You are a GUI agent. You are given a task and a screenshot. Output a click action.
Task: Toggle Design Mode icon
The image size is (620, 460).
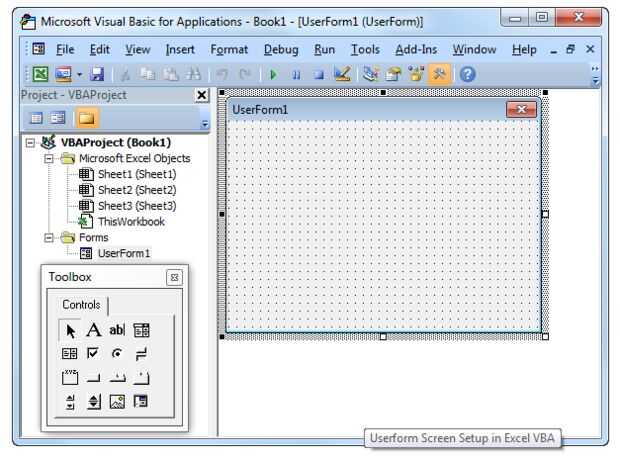pos(342,74)
